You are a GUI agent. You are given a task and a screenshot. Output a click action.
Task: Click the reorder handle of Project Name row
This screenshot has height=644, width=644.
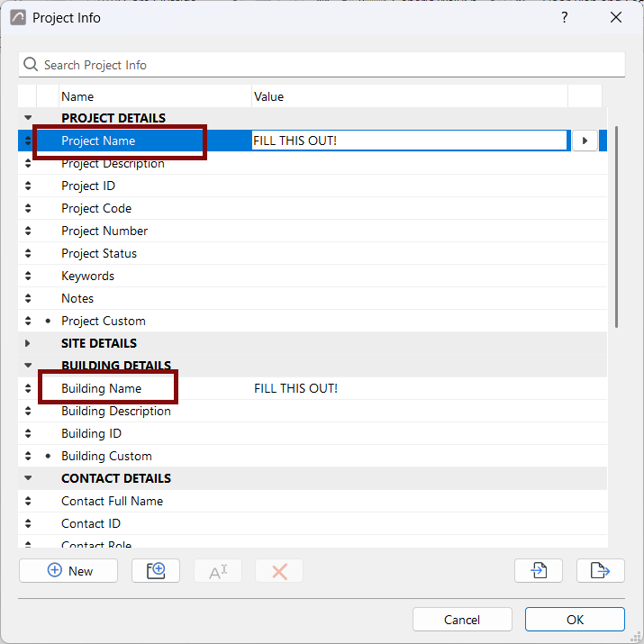click(x=28, y=141)
